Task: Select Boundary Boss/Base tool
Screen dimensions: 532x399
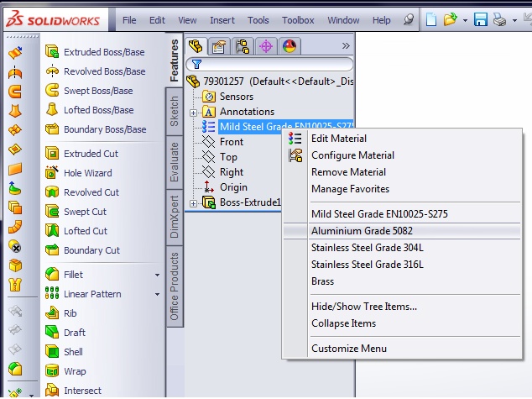Action: coord(96,129)
